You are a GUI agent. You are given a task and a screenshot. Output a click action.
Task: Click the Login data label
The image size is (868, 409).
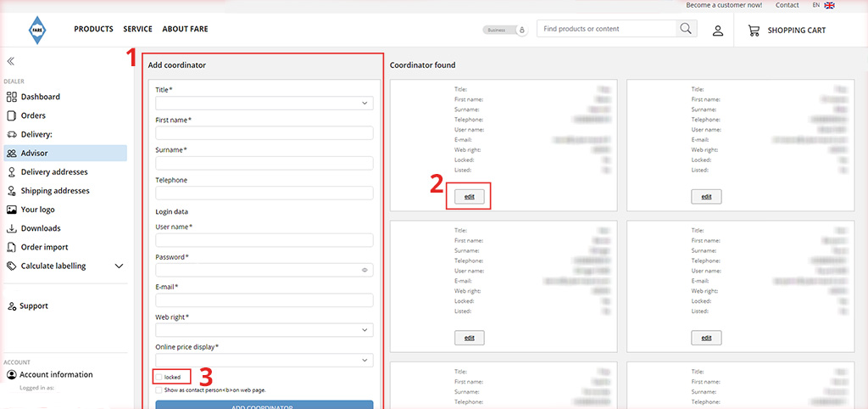(x=172, y=211)
